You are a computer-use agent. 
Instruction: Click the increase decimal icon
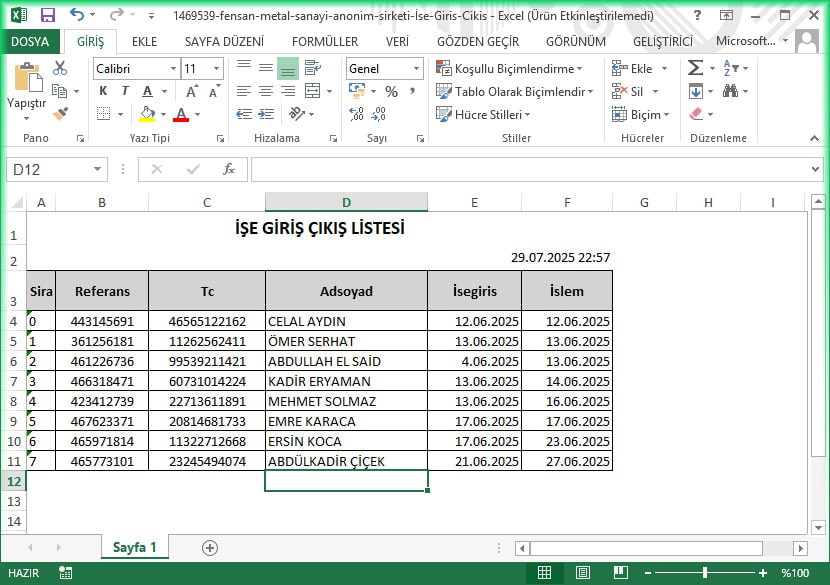point(357,113)
